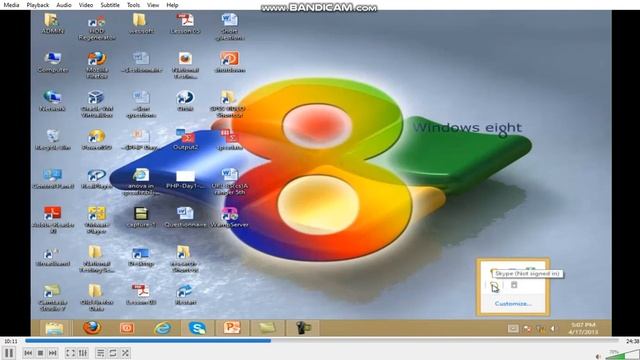This screenshot has height=360, width=640.
Task: Open the orange camera app on taskbar
Action: pyautogui.click(x=127, y=328)
